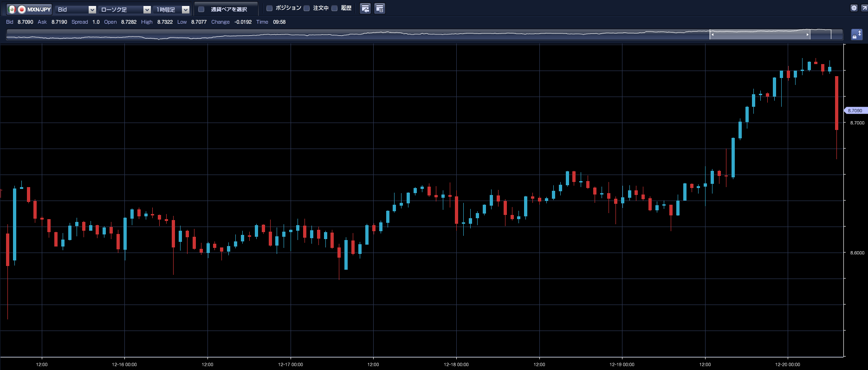Click the second chart layout icon after 履歴
The height and width of the screenshot is (370, 868).
pos(379,9)
